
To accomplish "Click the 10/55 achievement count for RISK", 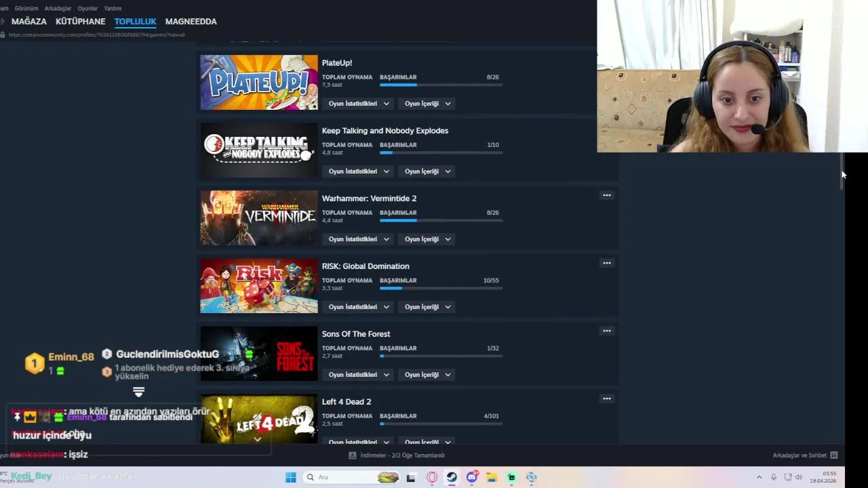I will tap(491, 281).
